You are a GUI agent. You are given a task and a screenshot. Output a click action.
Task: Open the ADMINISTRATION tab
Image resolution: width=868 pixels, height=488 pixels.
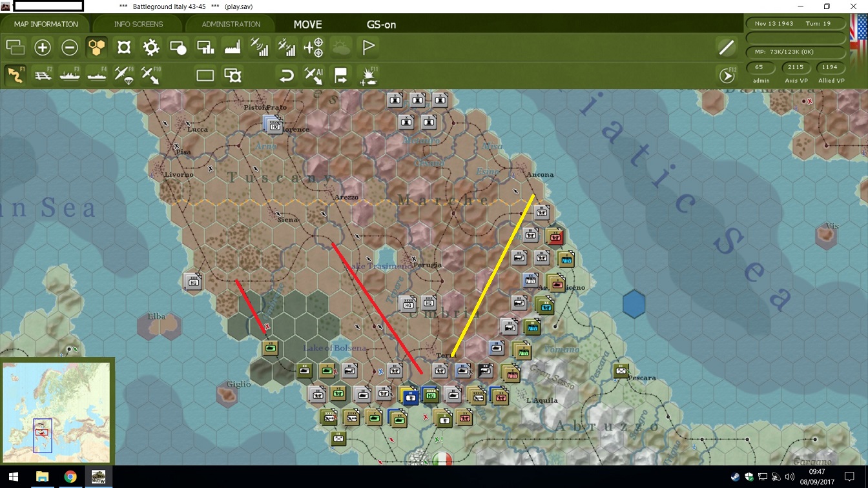click(231, 24)
